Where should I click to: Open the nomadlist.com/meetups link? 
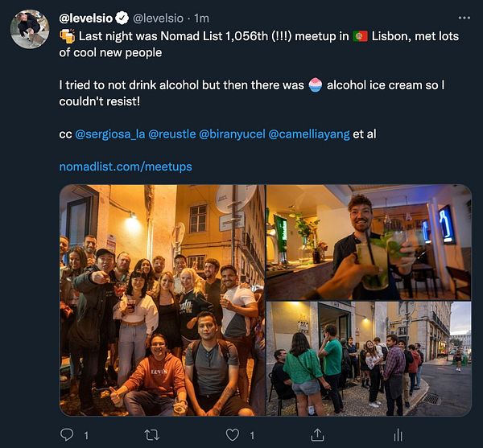(x=126, y=166)
